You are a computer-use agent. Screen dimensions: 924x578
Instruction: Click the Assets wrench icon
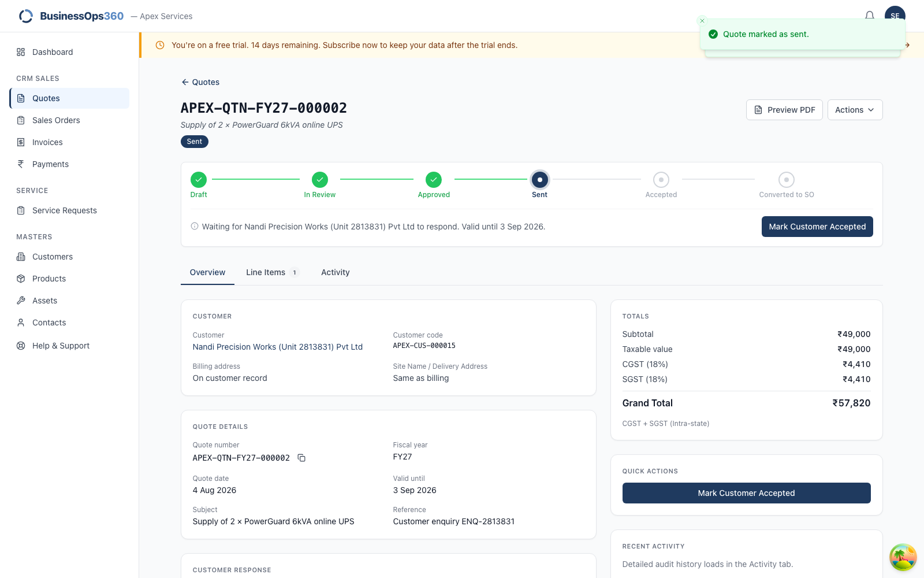(x=21, y=301)
